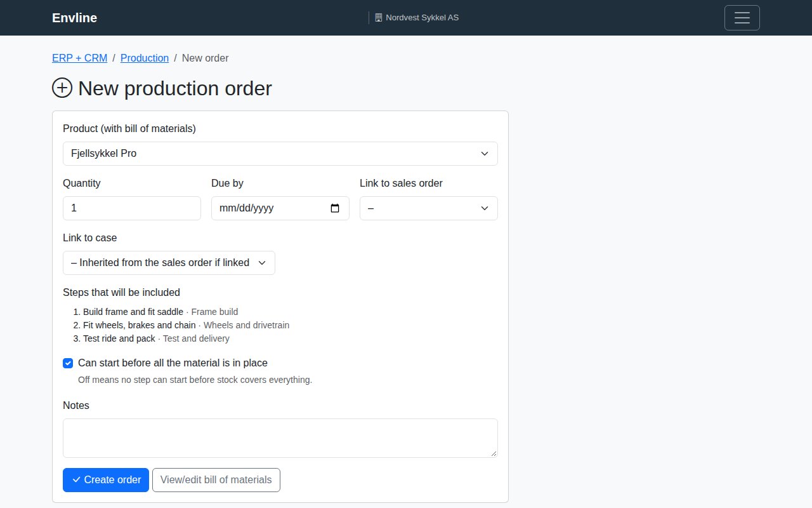Click the building icon beside Nordvest Sykkel AS
The width and height of the screenshot is (812, 508).
[x=379, y=18]
